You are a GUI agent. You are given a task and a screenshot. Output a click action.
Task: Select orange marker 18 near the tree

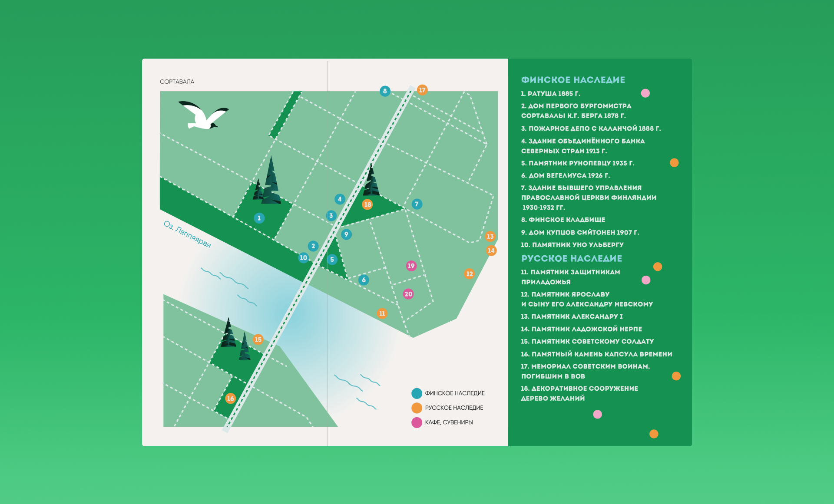point(367,204)
